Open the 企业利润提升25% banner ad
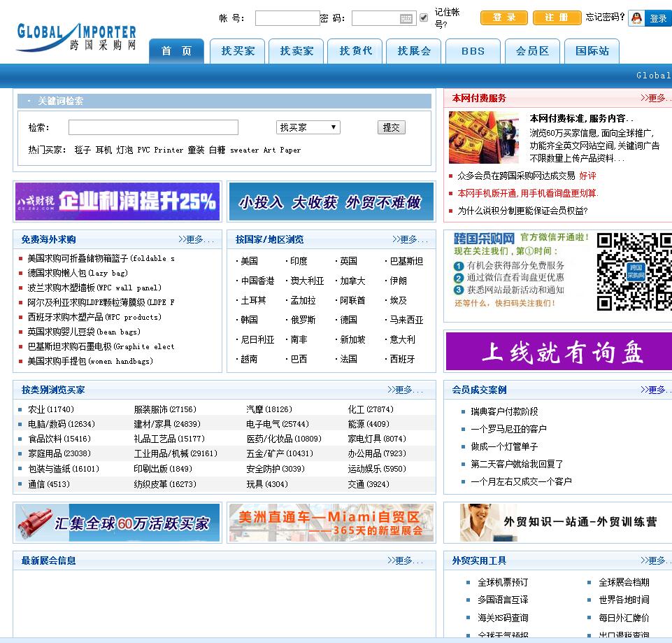Screen dimensions: 672x643 [117, 202]
